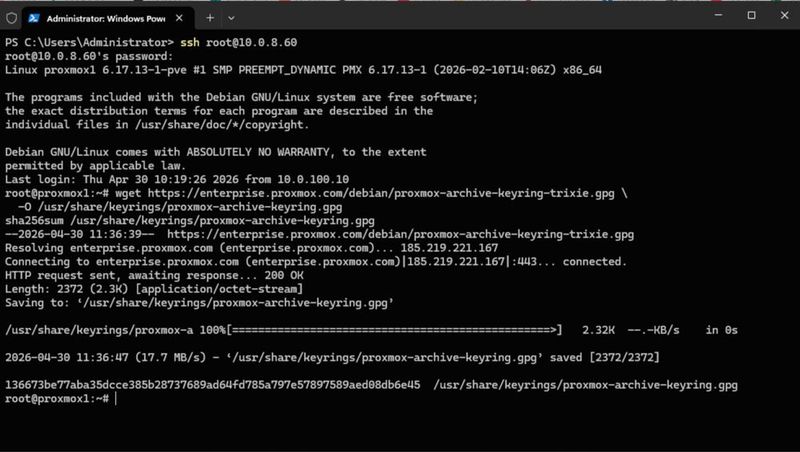This screenshot has width=800, height=452.
Task: Close the terminal window
Action: pyautogui.click(x=785, y=15)
